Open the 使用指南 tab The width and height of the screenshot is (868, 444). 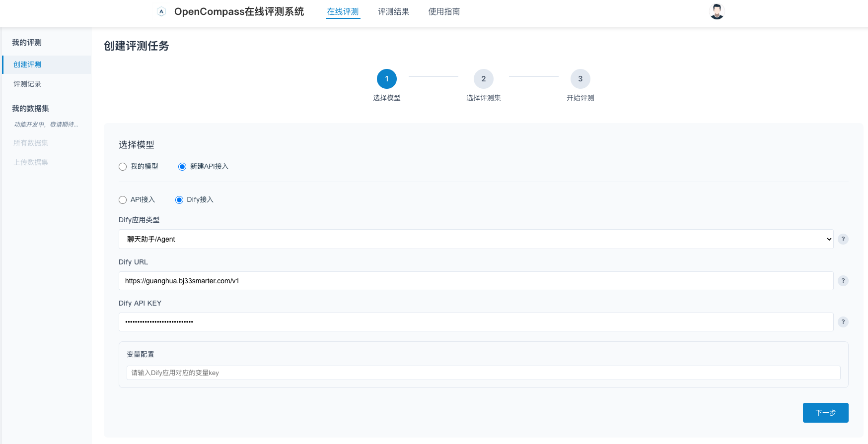(444, 11)
